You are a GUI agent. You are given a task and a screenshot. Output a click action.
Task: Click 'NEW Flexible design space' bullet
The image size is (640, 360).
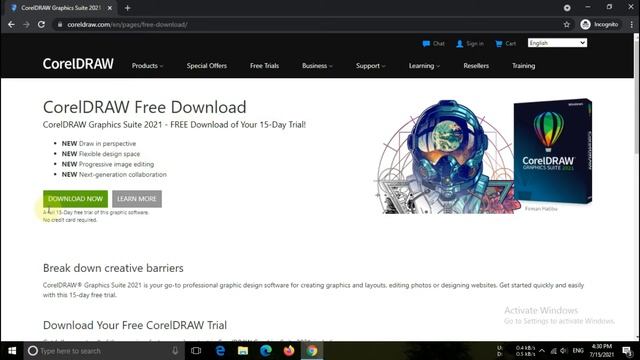[101, 154]
